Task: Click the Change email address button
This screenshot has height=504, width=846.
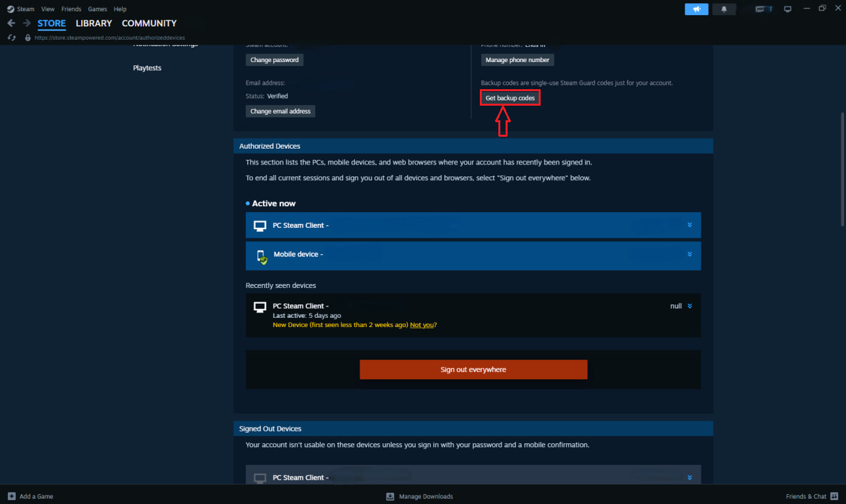Action: coord(280,112)
